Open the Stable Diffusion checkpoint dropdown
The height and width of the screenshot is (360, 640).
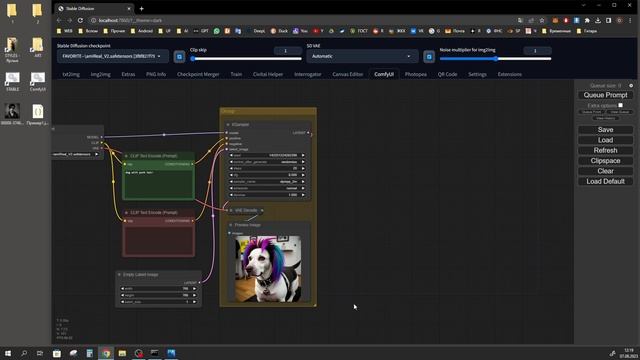click(x=113, y=56)
